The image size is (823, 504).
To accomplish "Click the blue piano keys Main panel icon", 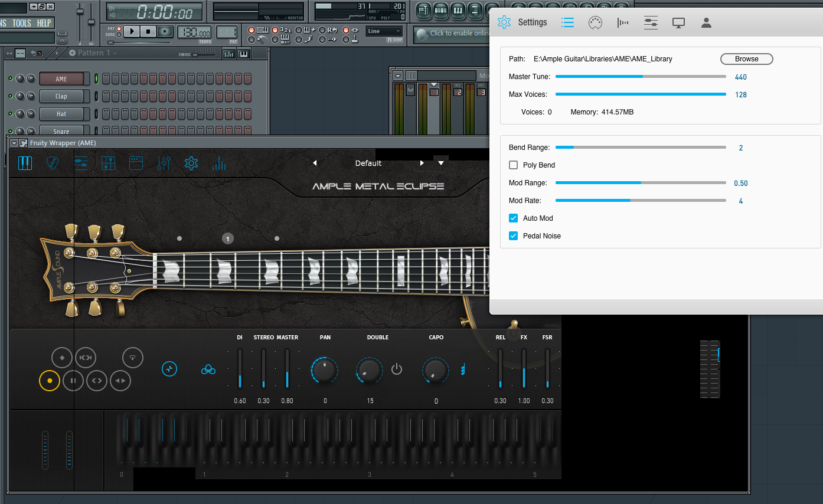I will coord(25,163).
